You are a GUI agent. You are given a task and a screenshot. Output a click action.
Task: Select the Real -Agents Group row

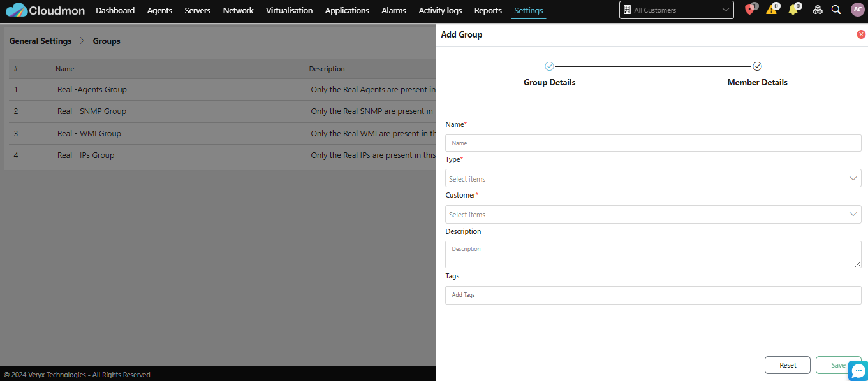221,90
